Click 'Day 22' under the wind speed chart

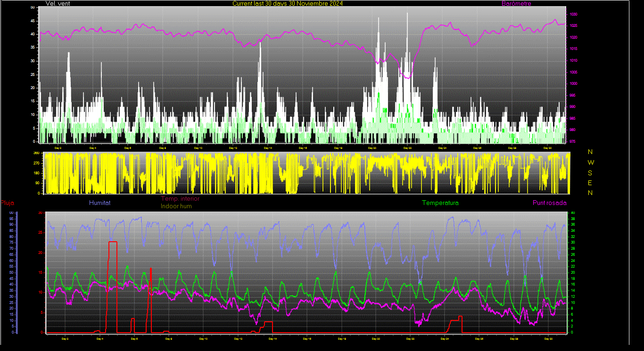(407, 148)
